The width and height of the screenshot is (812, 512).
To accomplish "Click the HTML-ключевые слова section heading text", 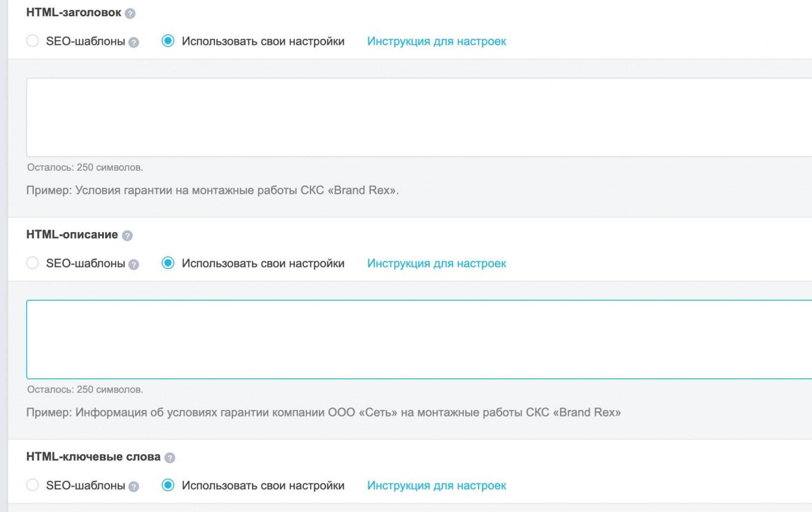I will [x=93, y=457].
